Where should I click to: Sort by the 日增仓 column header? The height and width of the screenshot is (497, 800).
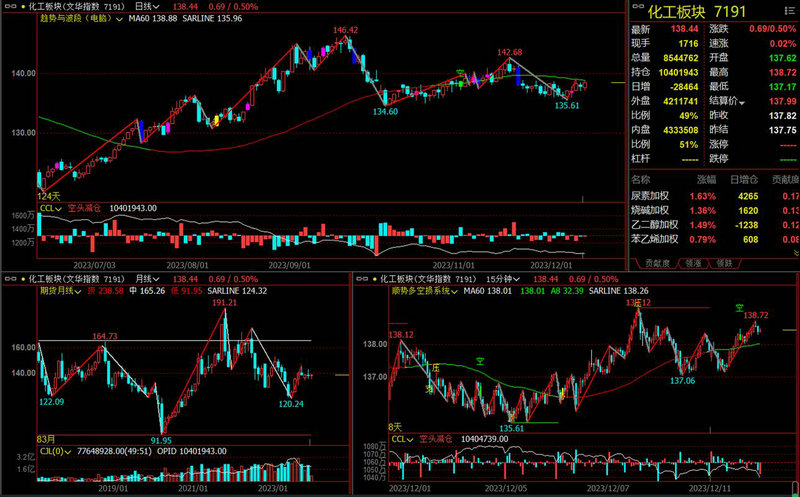tap(744, 179)
